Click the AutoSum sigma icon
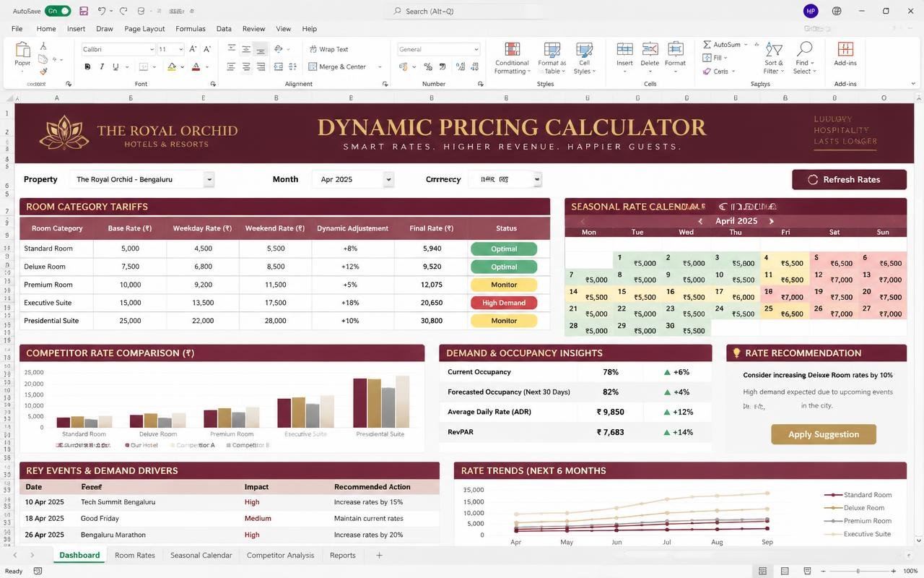 pos(707,45)
